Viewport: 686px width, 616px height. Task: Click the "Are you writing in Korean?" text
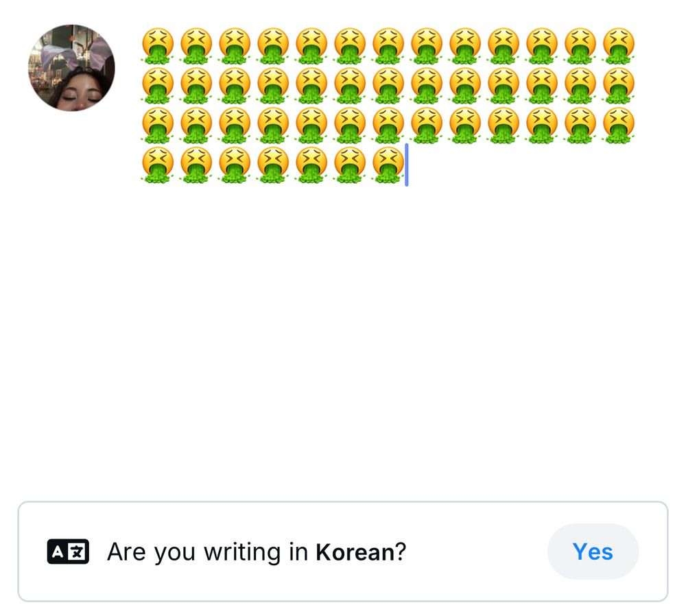click(x=257, y=552)
